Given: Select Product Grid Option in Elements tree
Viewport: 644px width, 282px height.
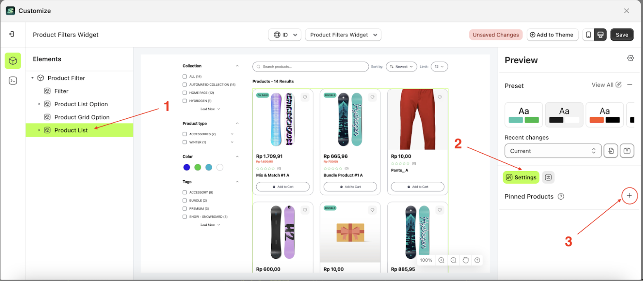Looking at the screenshot, I should click(x=82, y=117).
